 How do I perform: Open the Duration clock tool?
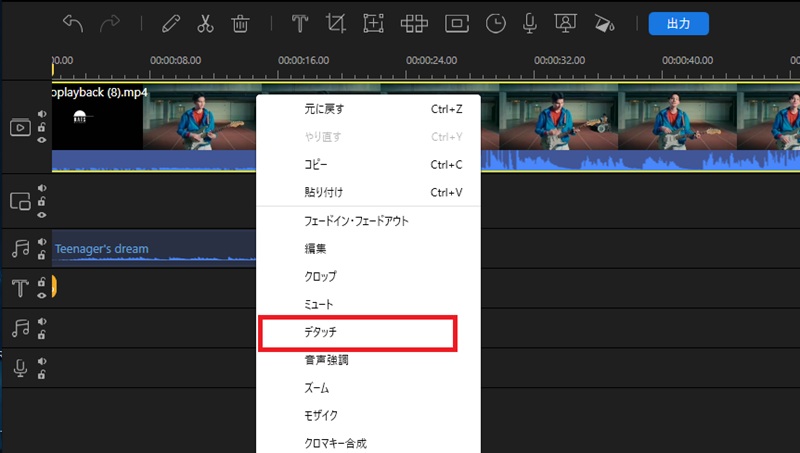click(495, 23)
